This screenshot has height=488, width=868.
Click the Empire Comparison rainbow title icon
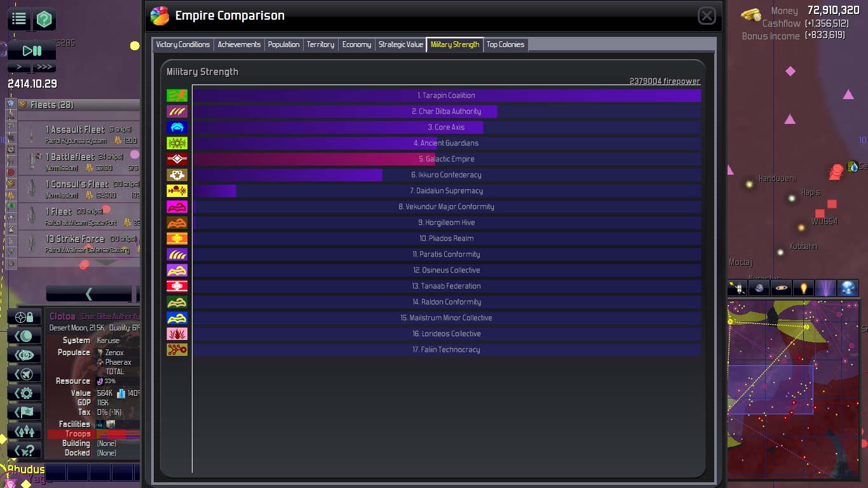[x=160, y=16]
